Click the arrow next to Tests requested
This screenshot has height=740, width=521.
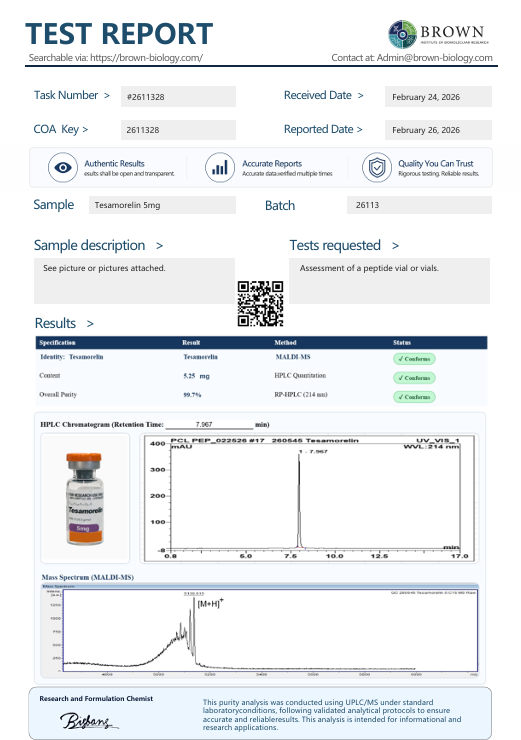[x=395, y=246]
